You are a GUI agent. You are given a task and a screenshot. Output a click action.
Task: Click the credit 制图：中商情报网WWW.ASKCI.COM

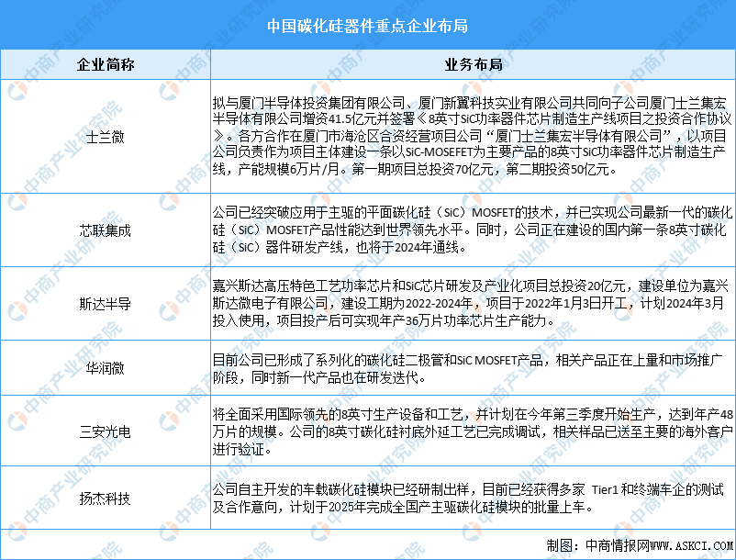tap(640, 545)
